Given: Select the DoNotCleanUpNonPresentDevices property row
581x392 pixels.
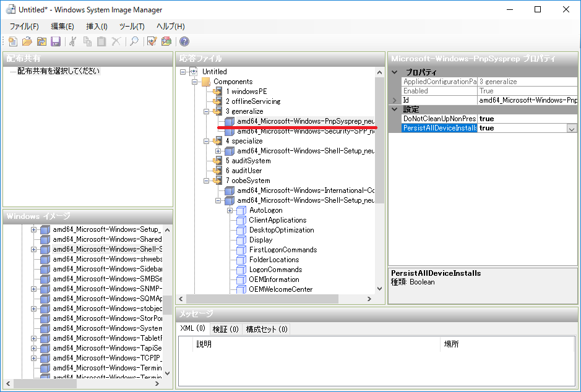Looking at the screenshot, I should [490, 119].
